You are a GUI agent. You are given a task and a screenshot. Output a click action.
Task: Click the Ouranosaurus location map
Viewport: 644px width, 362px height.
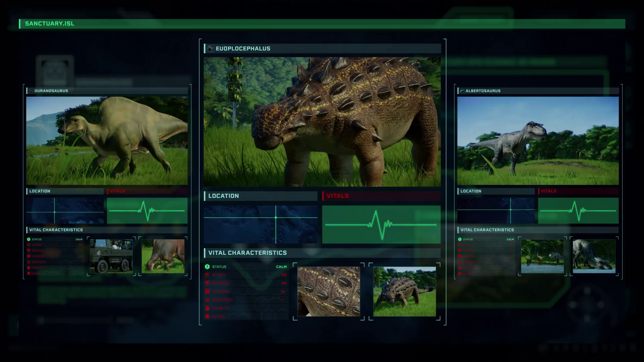click(65, 210)
